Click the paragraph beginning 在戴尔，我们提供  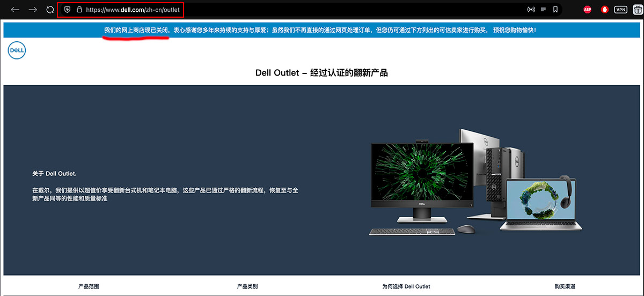coord(165,194)
